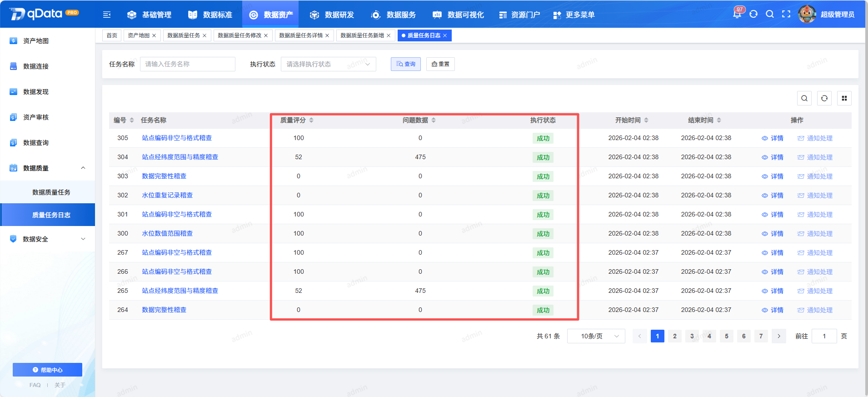This screenshot has height=397, width=868.
Task: Open 数据标准 in top navigation
Action: [210, 15]
